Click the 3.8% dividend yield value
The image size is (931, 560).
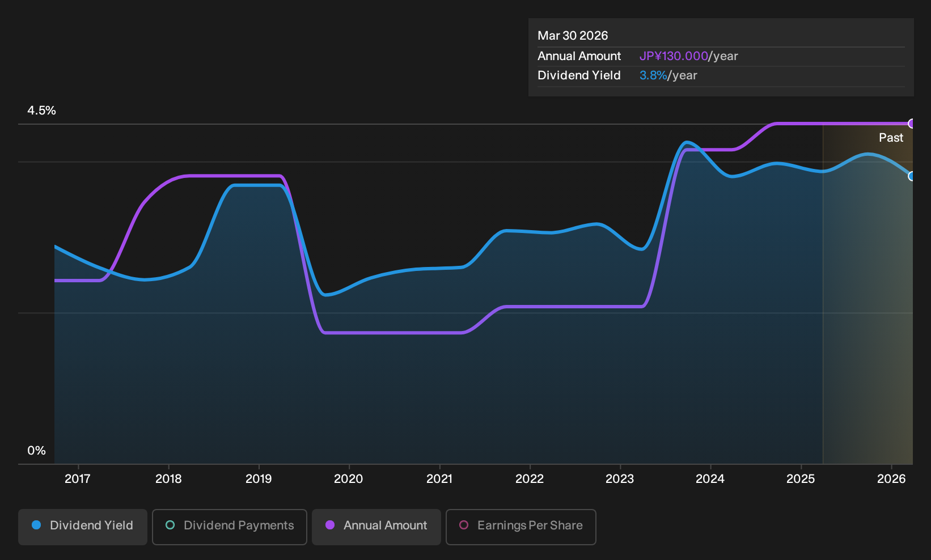click(653, 75)
